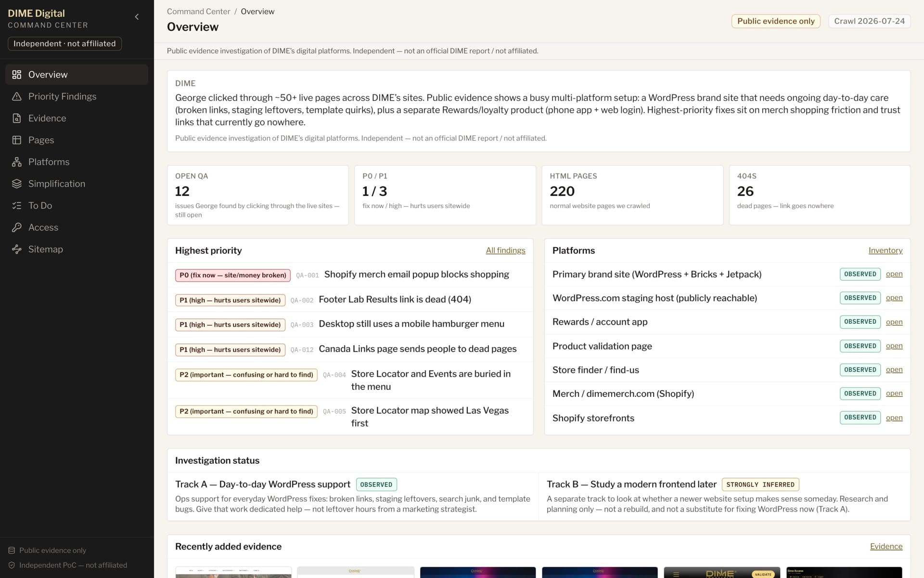Click finding Canada Links page sends people

pyautogui.click(x=417, y=349)
